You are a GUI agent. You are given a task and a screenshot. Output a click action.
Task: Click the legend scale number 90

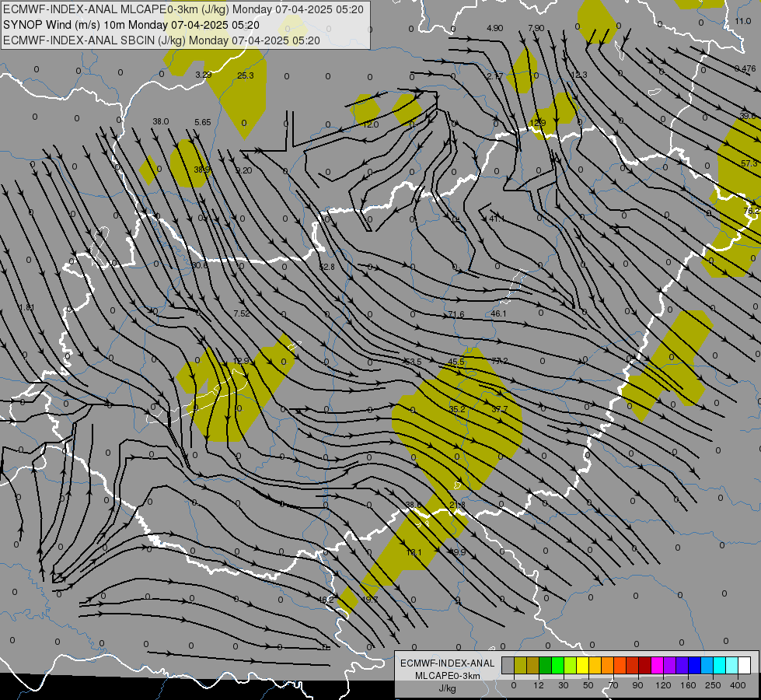click(x=637, y=685)
